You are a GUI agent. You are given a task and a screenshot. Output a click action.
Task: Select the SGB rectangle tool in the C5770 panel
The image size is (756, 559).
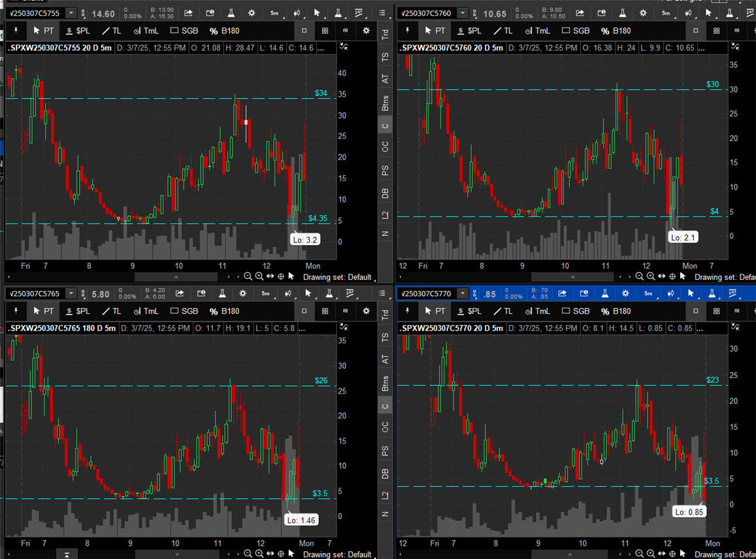[575, 311]
